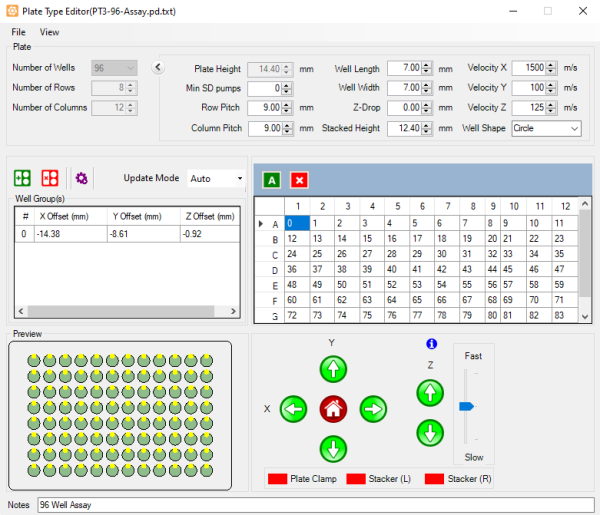The height and width of the screenshot is (515, 600).
Task: Close the Plate Type Editor window
Action: click(583, 11)
